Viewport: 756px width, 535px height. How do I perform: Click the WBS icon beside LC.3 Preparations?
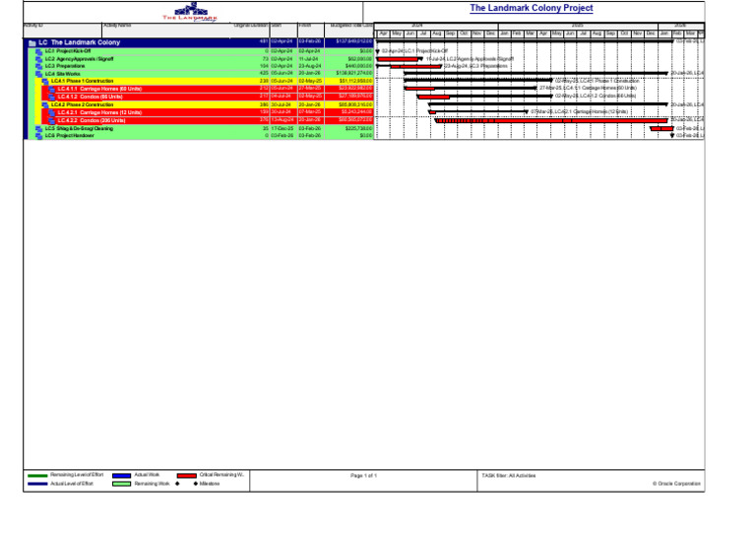point(39,66)
